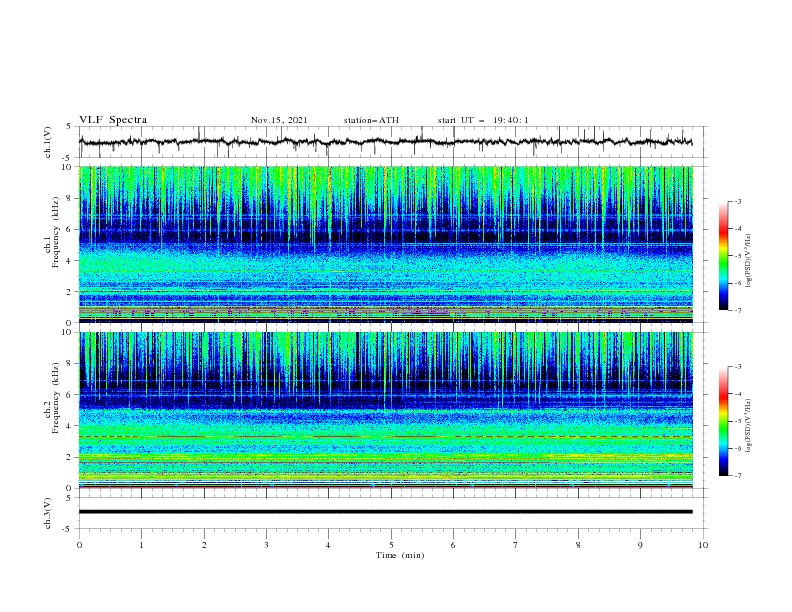Click the ch.2 PSD color scale bar
This screenshot has width=792, height=612.
[x=723, y=421]
